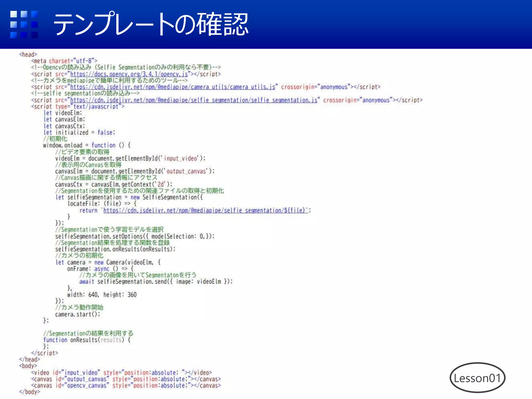Click the opening <head> tag line

click(x=28, y=55)
